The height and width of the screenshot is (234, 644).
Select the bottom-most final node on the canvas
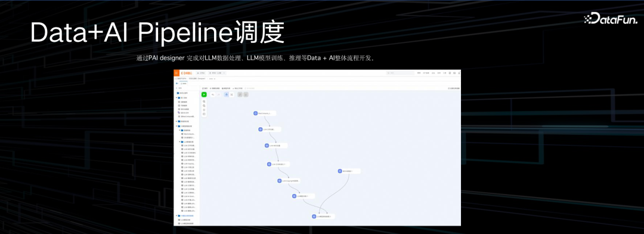coord(323,216)
